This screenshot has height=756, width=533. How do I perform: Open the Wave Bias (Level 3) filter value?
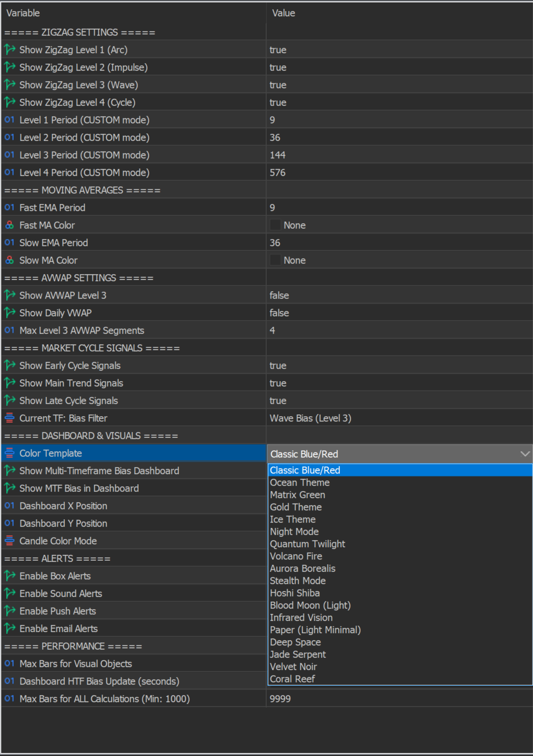(x=310, y=418)
